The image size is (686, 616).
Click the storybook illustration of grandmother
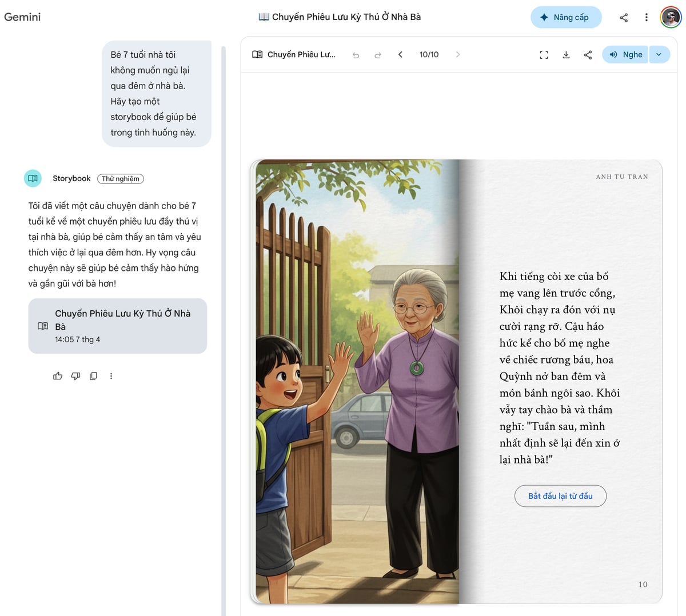click(357, 381)
